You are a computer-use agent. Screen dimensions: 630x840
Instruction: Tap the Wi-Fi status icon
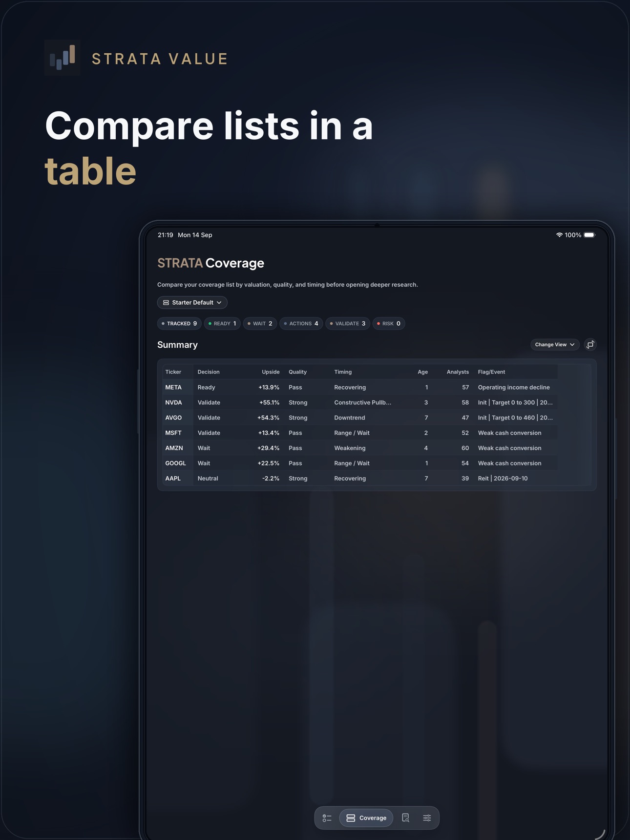(559, 235)
